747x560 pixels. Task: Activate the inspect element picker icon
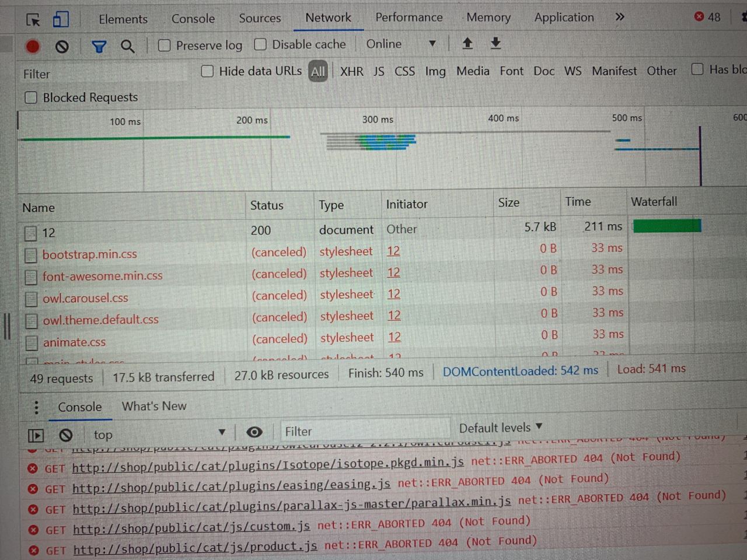click(x=33, y=20)
